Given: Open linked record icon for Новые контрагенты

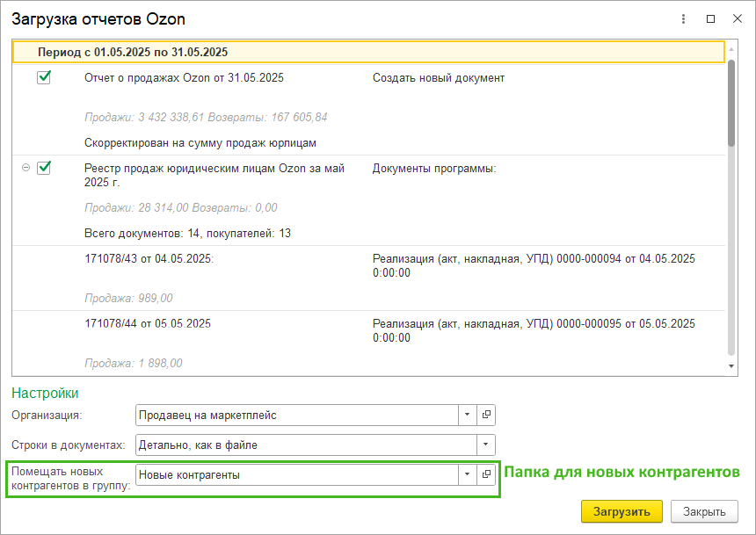Looking at the screenshot, I should pos(486,474).
